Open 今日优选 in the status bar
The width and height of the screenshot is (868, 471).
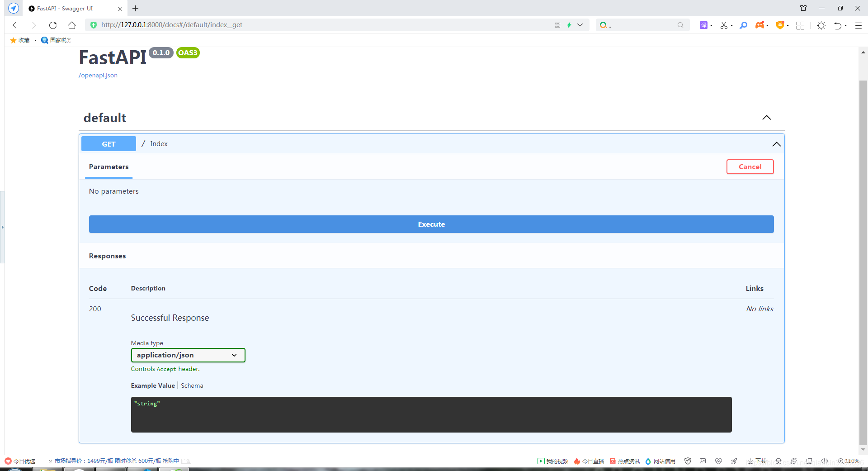20,461
